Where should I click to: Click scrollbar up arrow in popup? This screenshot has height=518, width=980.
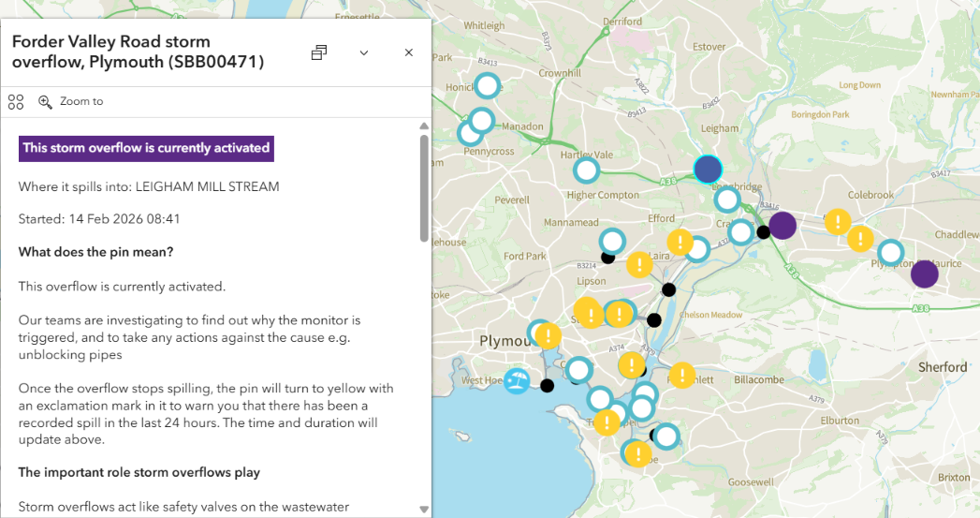click(x=424, y=126)
